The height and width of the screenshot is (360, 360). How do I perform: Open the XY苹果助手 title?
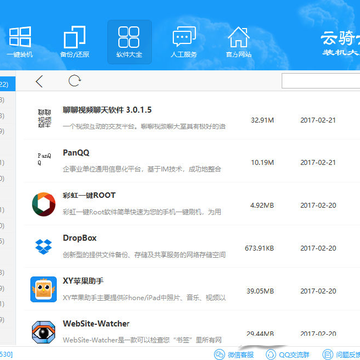click(x=83, y=281)
